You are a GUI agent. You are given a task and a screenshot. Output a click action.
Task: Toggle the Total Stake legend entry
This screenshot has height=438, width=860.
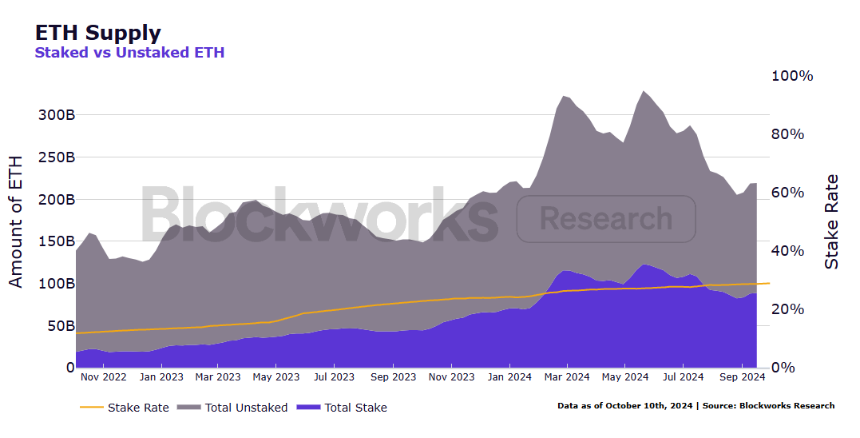(342, 408)
